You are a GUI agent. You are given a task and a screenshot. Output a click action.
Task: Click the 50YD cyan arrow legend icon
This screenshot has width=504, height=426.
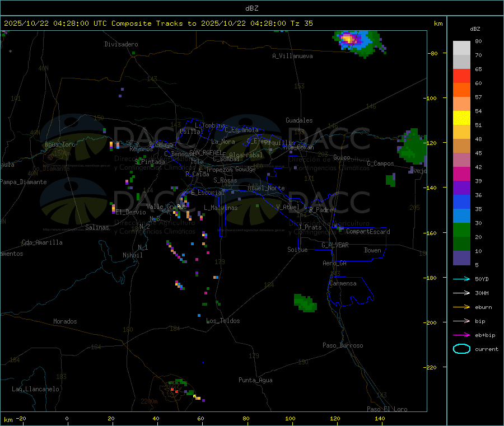tap(461, 279)
